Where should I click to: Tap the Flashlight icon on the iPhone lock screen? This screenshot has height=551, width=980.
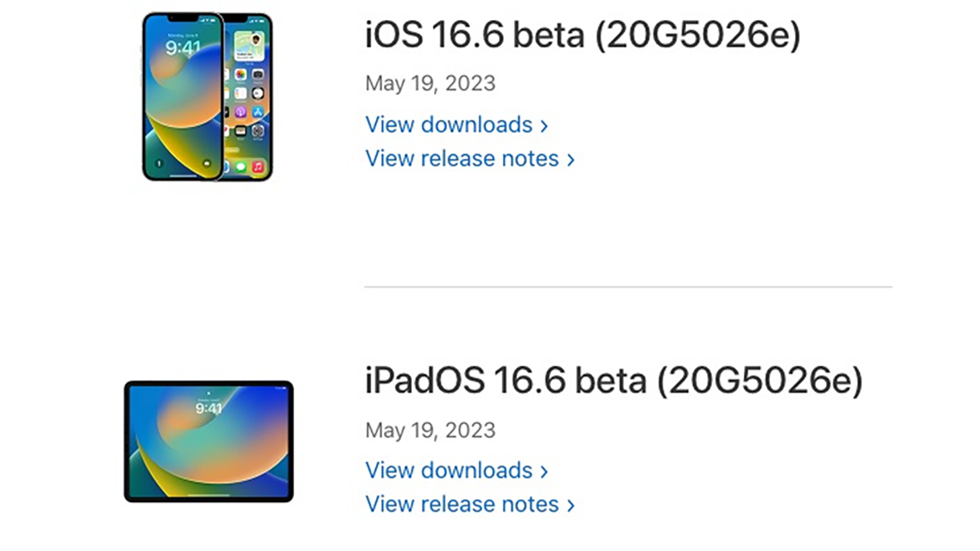tap(159, 163)
